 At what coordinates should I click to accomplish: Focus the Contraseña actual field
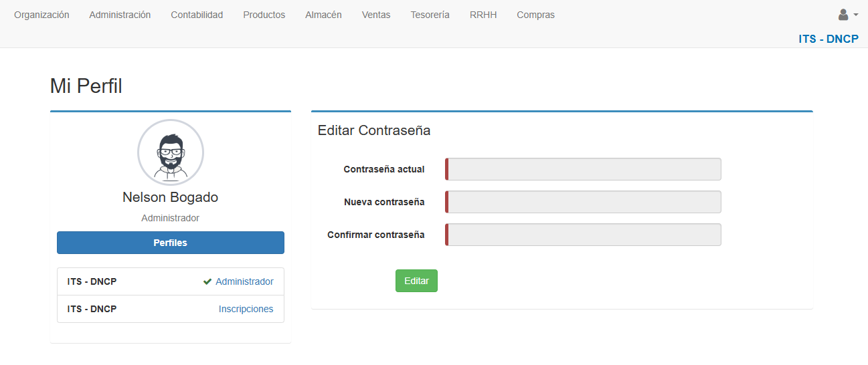coord(584,169)
